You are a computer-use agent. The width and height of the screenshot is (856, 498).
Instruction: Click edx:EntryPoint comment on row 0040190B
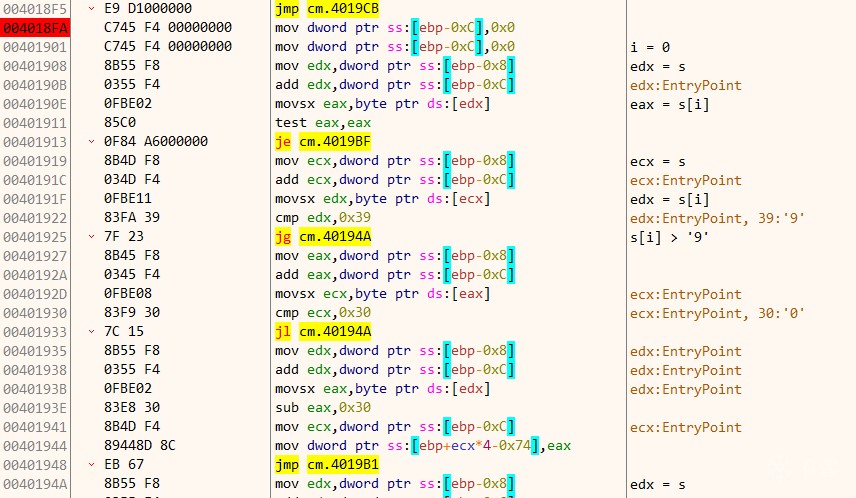click(686, 86)
